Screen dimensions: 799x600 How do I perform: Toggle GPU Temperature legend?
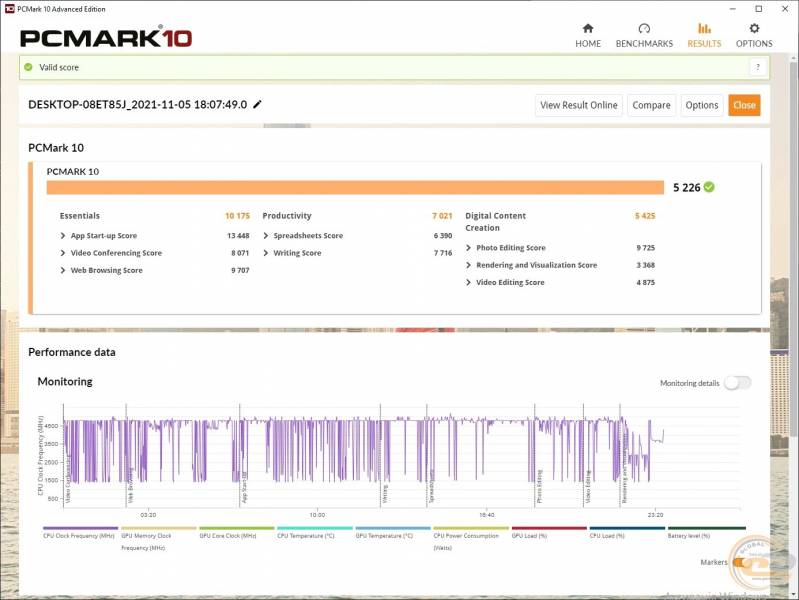point(392,532)
